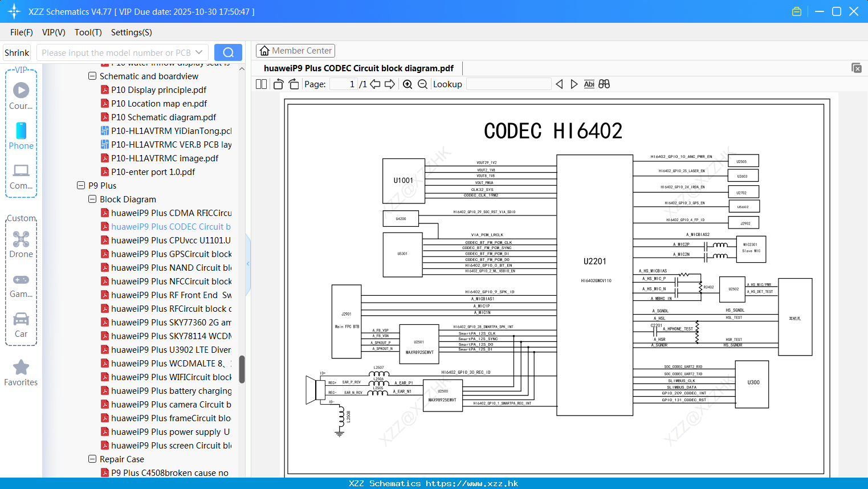Open Member Center
Screen dimensions: 868x489
coord(295,51)
